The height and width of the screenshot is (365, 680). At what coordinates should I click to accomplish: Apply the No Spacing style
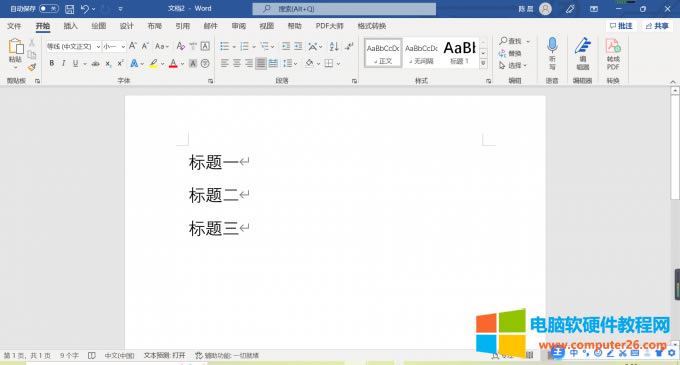[x=421, y=53]
